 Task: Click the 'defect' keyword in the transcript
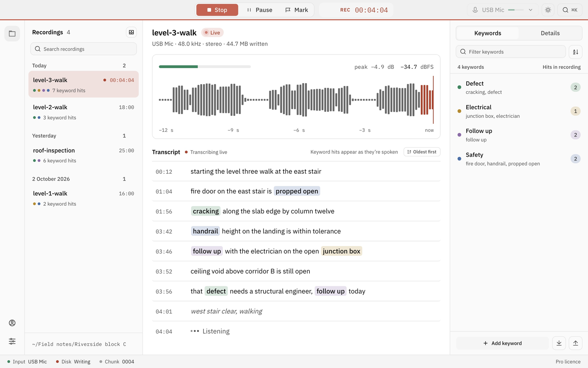[x=216, y=291]
